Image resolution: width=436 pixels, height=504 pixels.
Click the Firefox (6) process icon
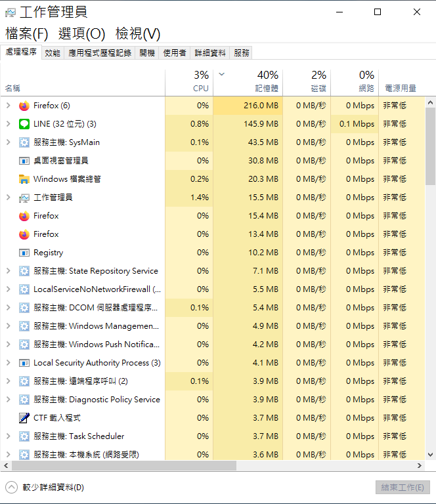tap(24, 106)
